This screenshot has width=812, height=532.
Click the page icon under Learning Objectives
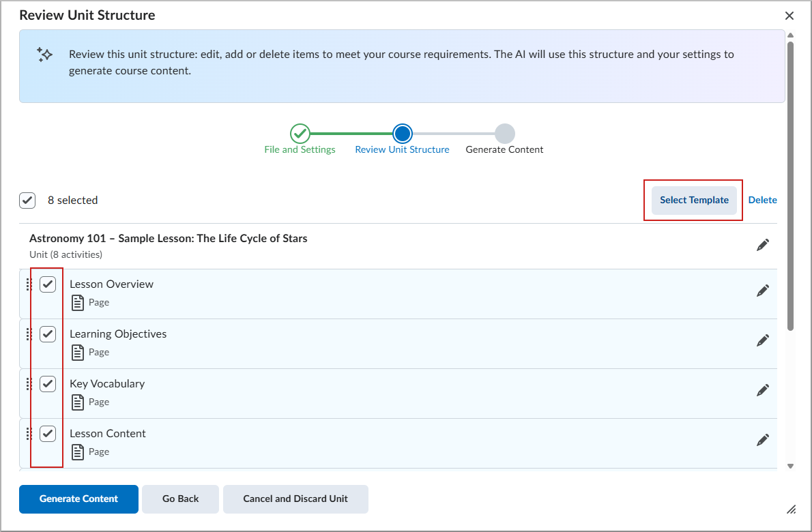tap(78, 352)
